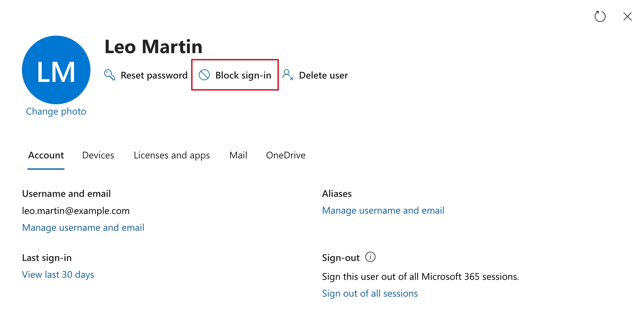Click the LM profile avatar
The width and height of the screenshot is (644, 310).
(x=56, y=70)
